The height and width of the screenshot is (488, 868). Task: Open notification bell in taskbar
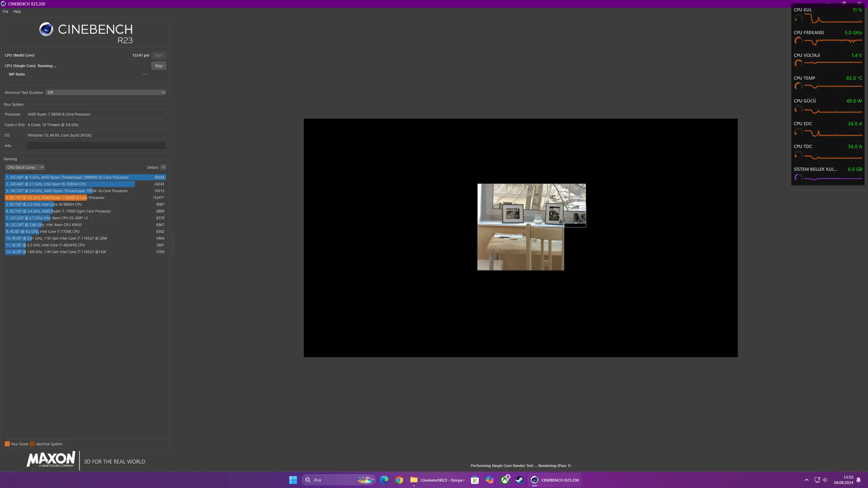pyautogui.click(x=859, y=480)
